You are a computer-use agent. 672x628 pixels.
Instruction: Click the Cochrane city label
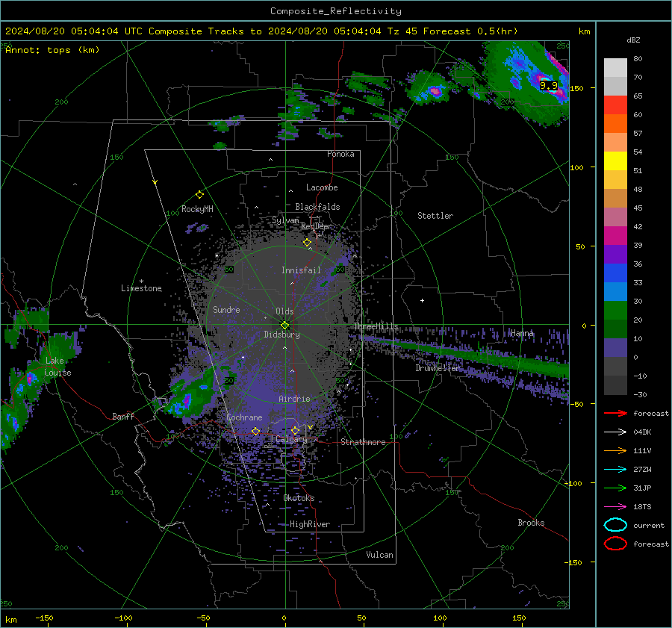(244, 417)
